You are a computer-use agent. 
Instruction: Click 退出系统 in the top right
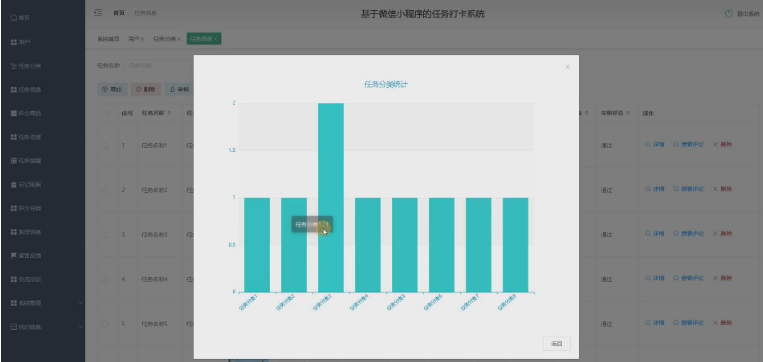(x=748, y=14)
